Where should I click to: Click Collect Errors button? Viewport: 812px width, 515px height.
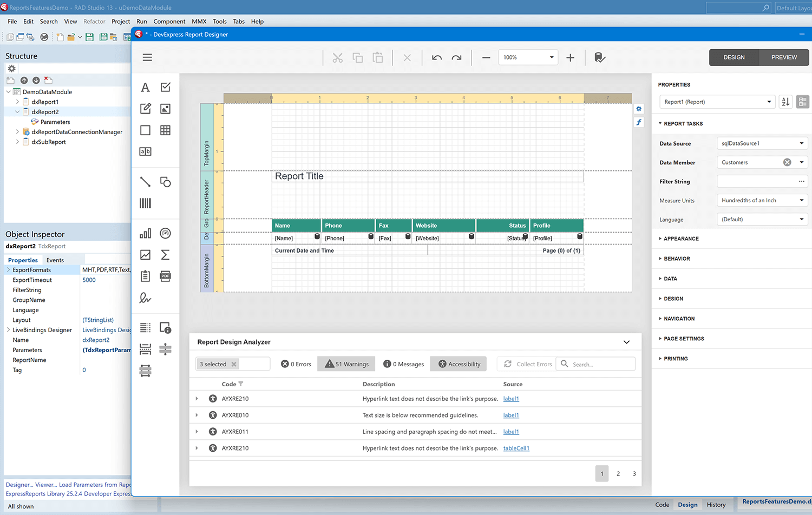[x=528, y=364]
